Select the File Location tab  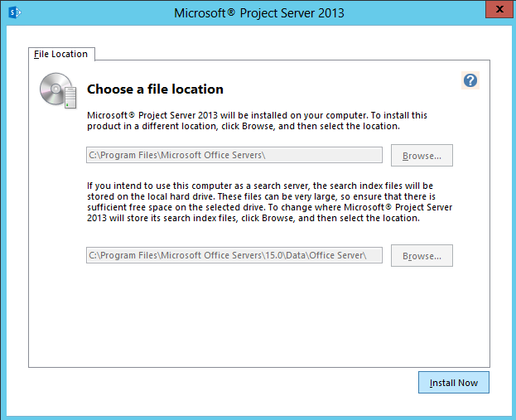coord(61,54)
